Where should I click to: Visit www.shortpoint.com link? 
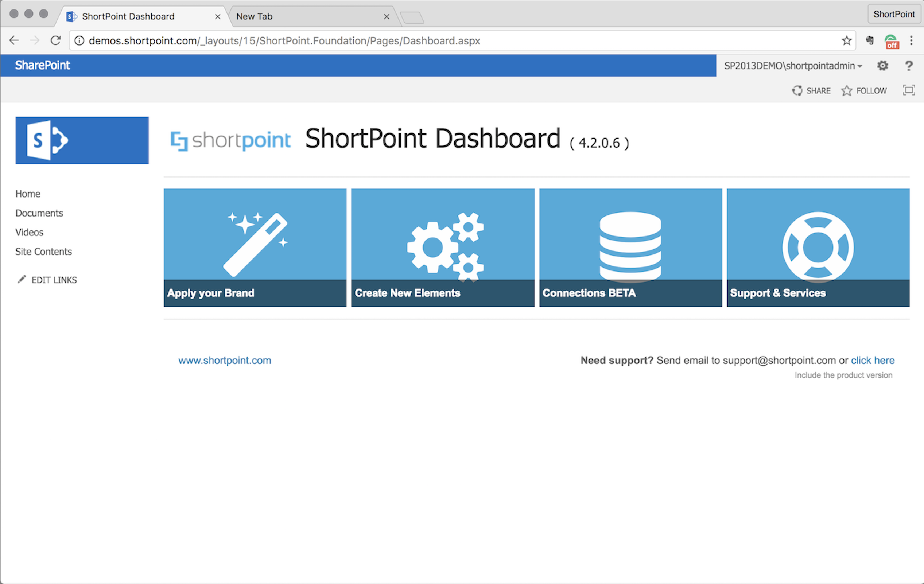tap(225, 360)
